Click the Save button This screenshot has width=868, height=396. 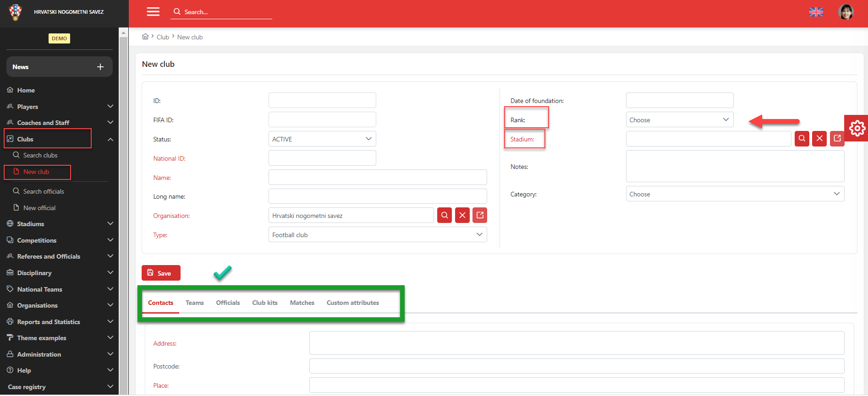161,273
